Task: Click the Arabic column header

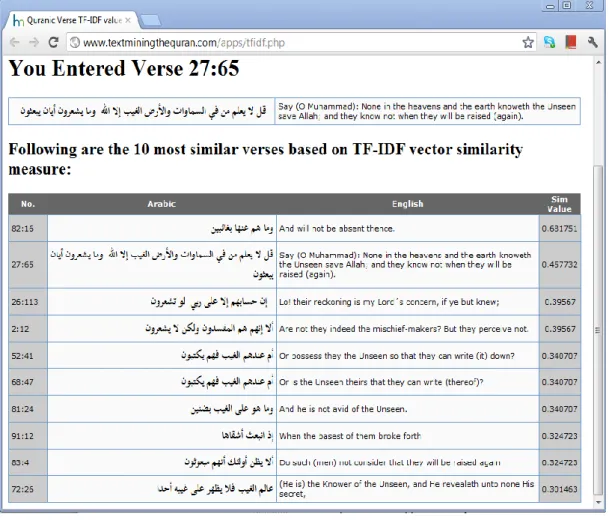Action: 162,205
